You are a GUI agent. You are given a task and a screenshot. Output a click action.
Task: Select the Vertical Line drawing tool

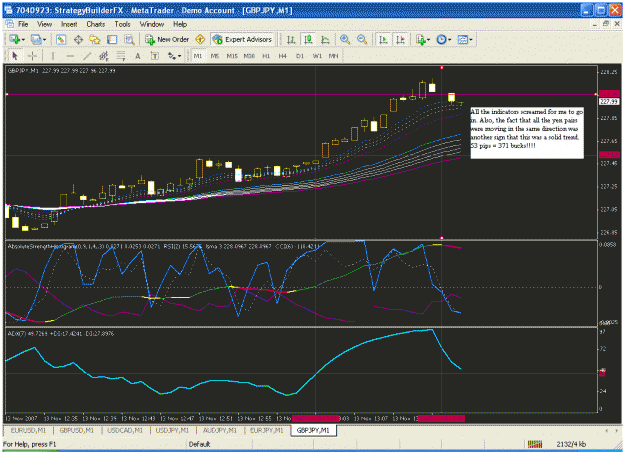tap(53, 56)
